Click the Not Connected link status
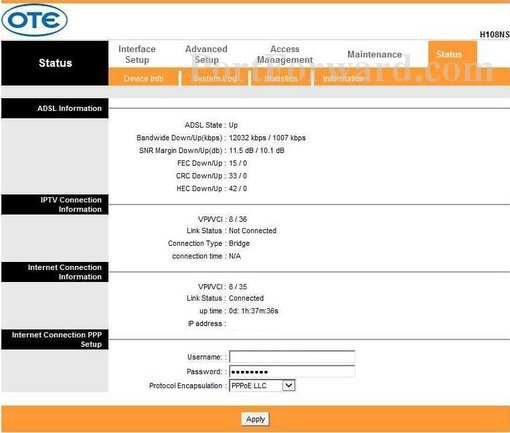Screen dimensions: 510x433 [x=252, y=231]
